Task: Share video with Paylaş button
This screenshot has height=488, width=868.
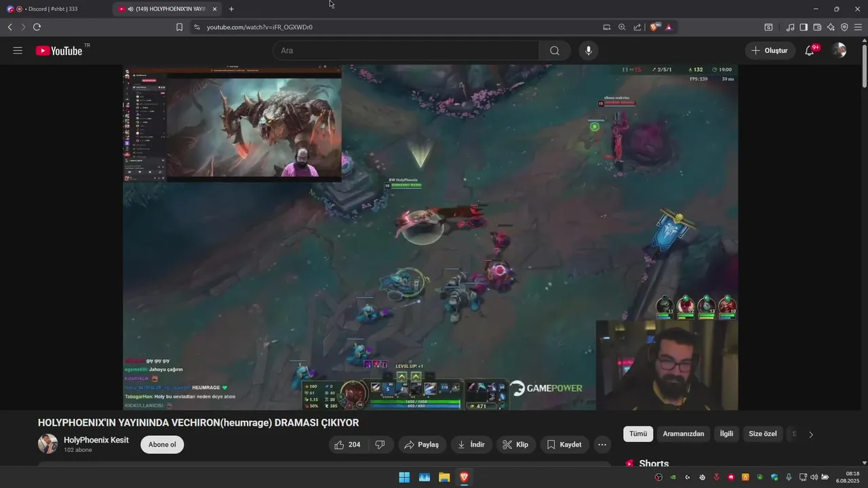Action: coord(422,445)
